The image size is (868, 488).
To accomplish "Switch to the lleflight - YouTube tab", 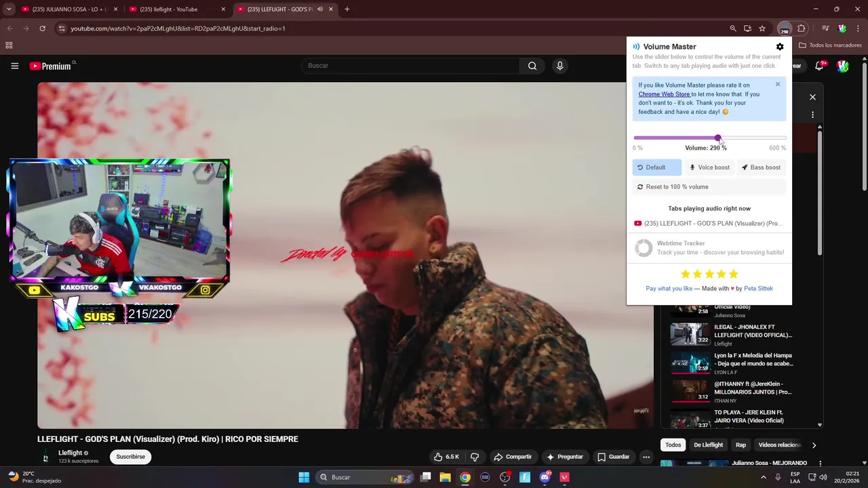I will click(x=176, y=9).
